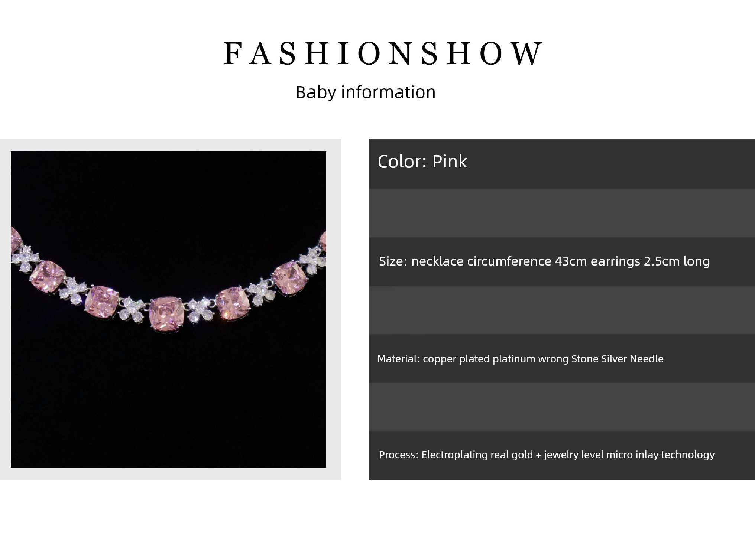Click the empty row between Material and Process
Screen dimensions: 755x560
click(x=562, y=407)
